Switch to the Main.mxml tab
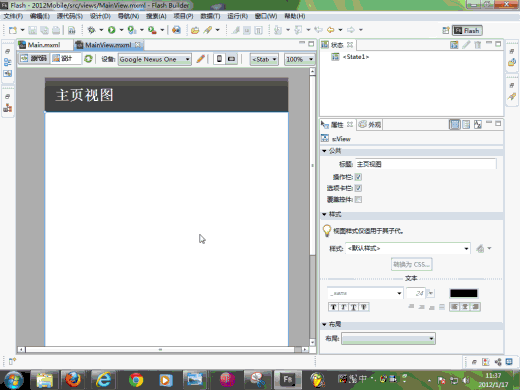The width and height of the screenshot is (520, 390). 44,45
